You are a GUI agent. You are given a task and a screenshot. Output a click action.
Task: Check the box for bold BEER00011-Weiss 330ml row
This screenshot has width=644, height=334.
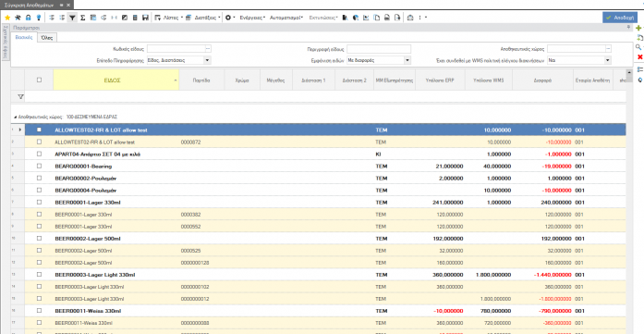tap(39, 311)
